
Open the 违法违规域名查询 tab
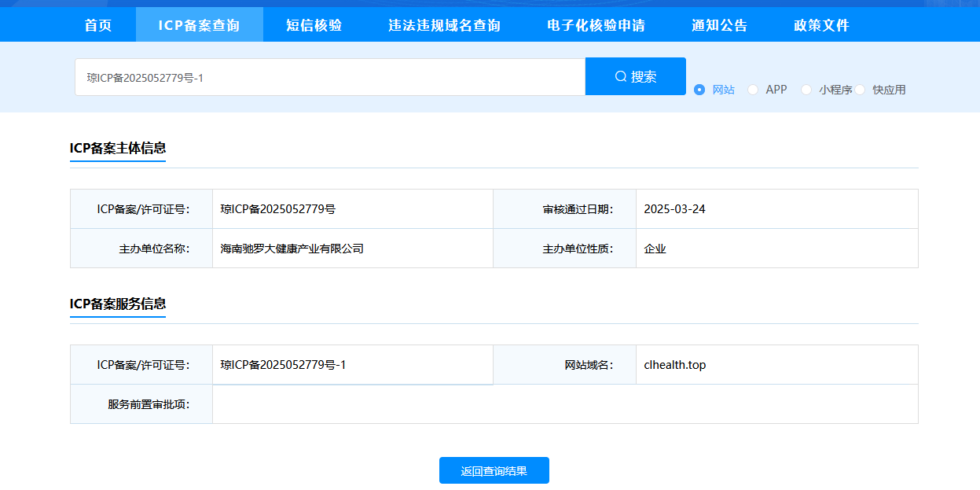pyautogui.click(x=444, y=25)
